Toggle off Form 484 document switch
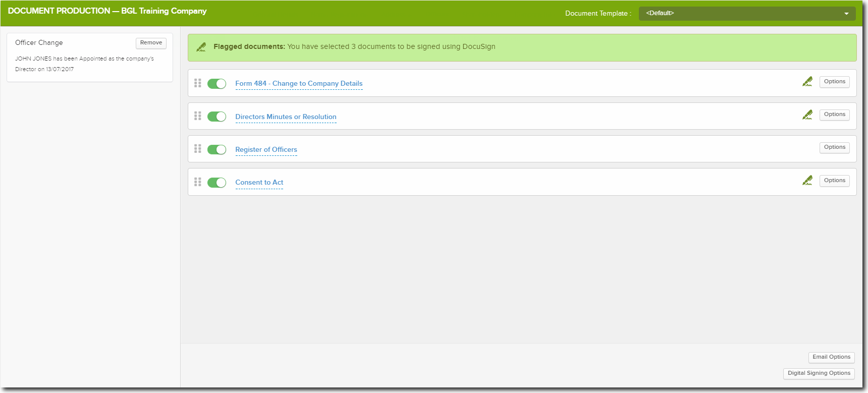 [217, 84]
